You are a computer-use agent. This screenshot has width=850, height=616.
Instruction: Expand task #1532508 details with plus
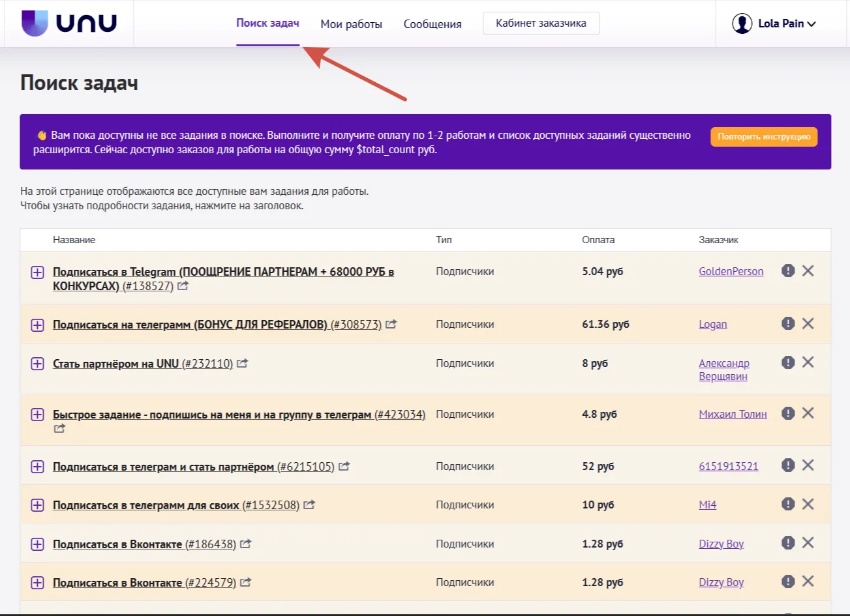(x=37, y=505)
